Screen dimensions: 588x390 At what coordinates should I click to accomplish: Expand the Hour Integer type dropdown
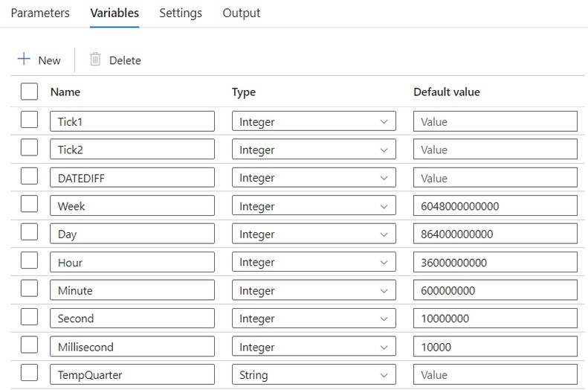(314, 262)
